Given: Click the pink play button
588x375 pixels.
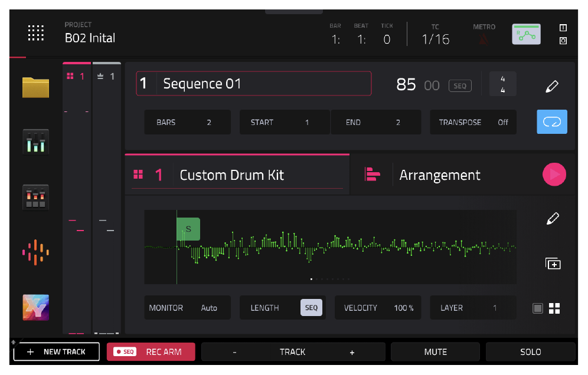Looking at the screenshot, I should [x=554, y=174].
